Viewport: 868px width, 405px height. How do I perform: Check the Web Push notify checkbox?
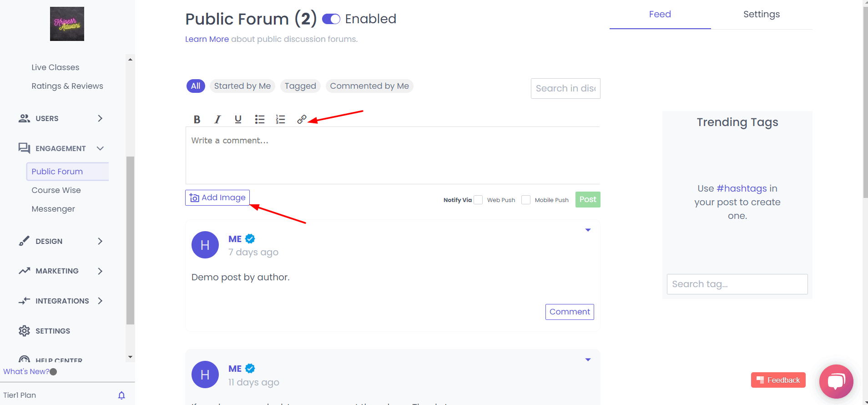click(x=478, y=200)
